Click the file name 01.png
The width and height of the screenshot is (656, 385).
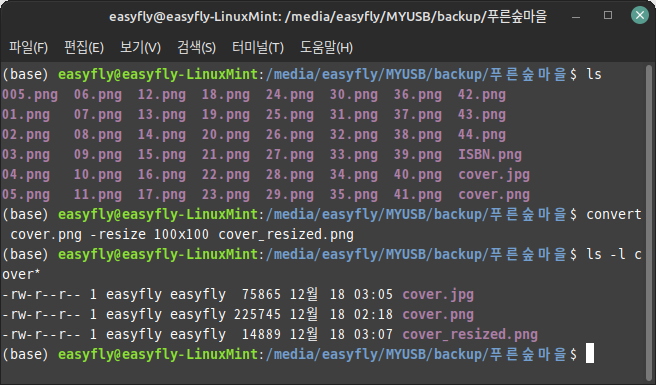26,115
